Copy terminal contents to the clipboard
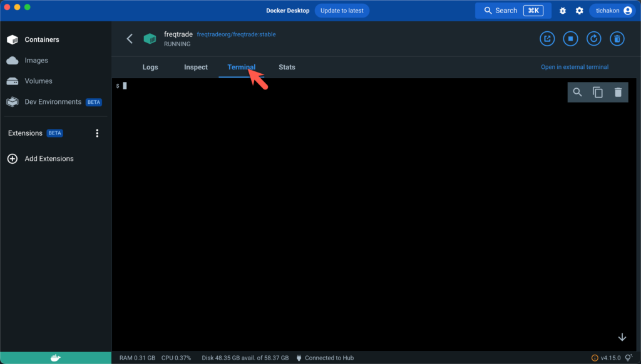Screen dimensions: 641x364 [598, 93]
